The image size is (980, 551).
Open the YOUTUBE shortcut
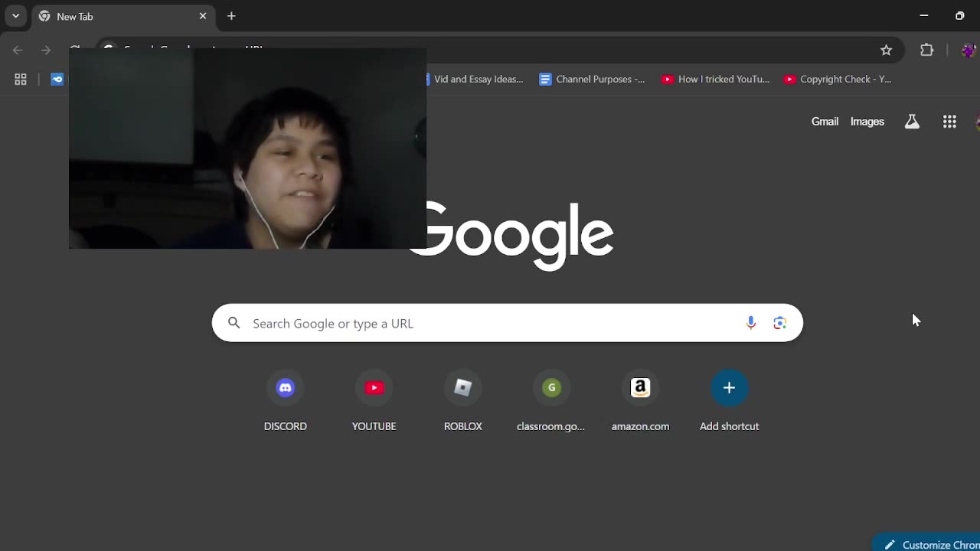click(374, 402)
